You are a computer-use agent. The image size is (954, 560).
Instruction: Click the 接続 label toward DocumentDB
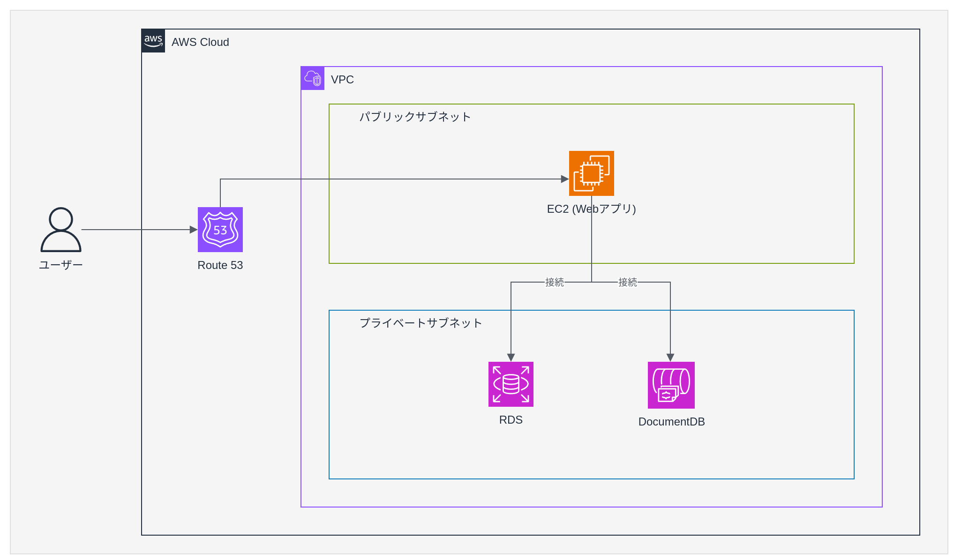click(x=627, y=282)
